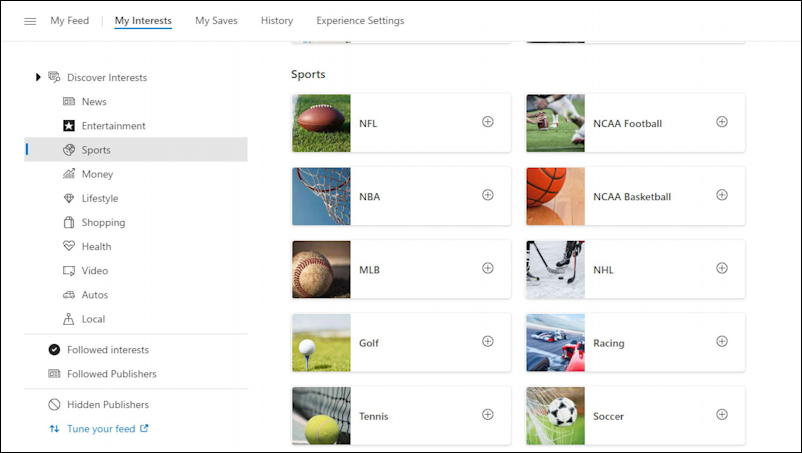Viewport: 802px width, 453px height.
Task: Open the hamburger navigation menu
Action: coord(30,21)
